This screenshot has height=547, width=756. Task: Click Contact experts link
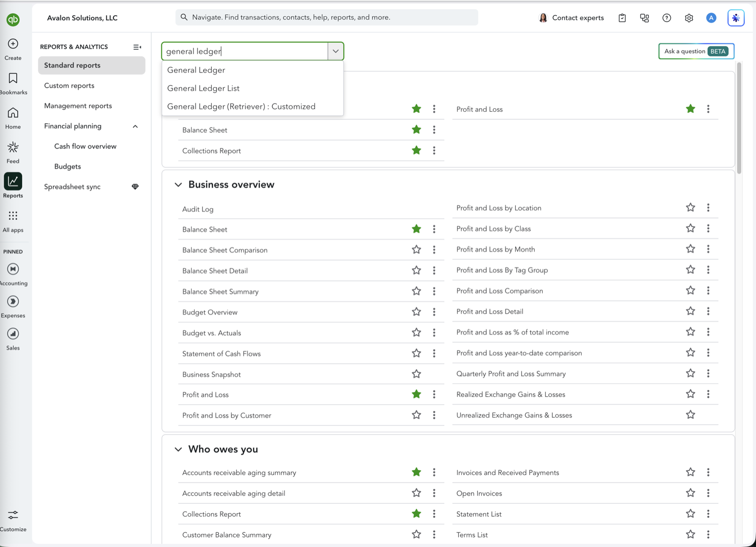pyautogui.click(x=571, y=18)
